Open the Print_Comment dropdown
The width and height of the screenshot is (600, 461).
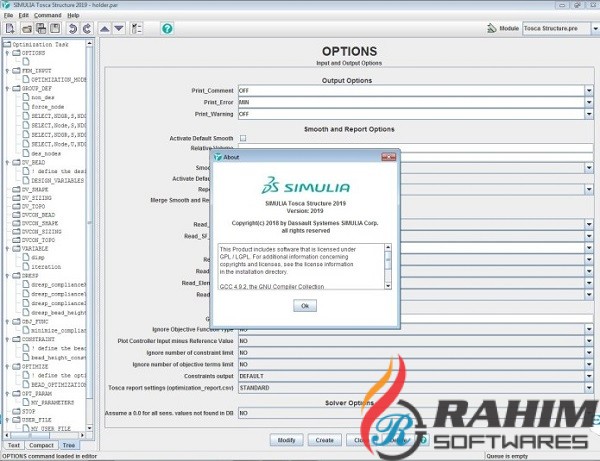coord(589,91)
